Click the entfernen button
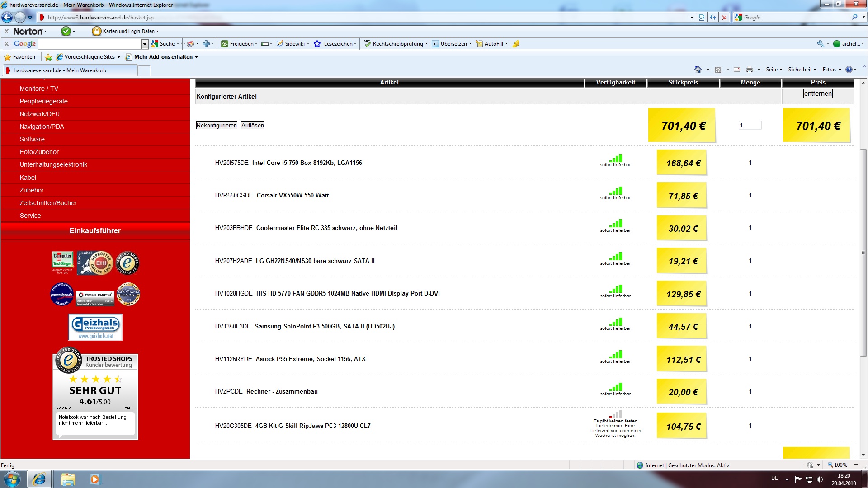Viewport: 868px width, 488px height. pyautogui.click(x=817, y=94)
